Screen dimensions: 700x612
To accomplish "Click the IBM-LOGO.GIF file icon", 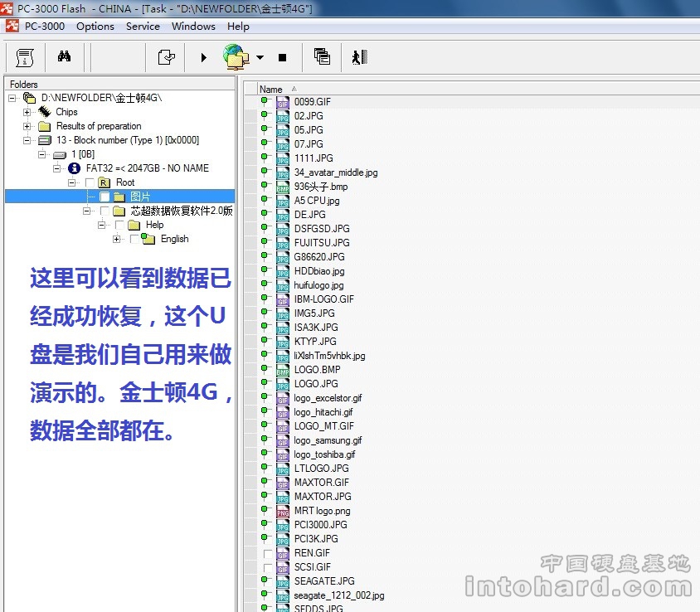I will 283,300.
